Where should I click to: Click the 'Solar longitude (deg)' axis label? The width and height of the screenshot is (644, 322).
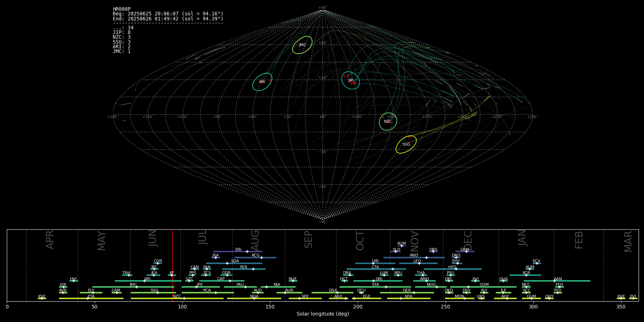[x=323, y=314]
